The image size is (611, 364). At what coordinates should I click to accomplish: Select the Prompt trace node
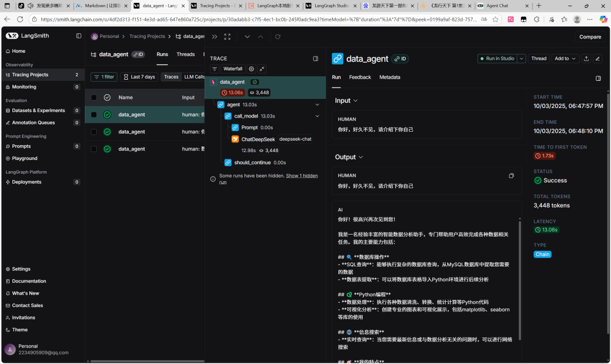(249, 128)
